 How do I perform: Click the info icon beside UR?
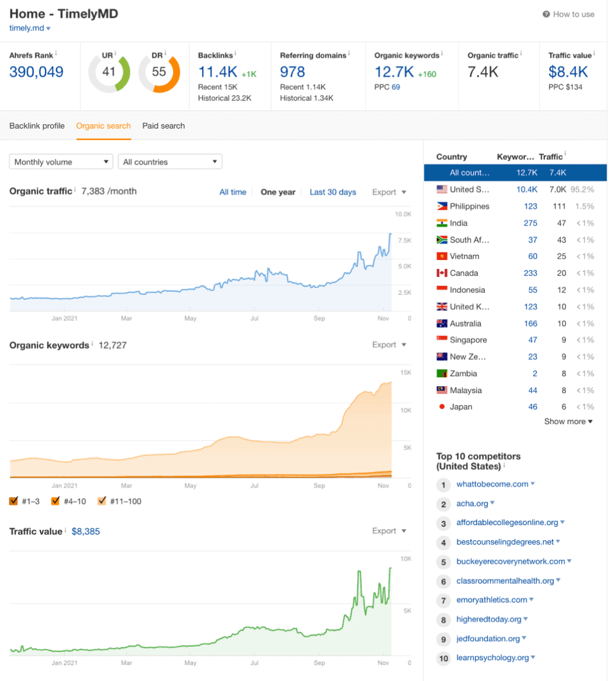point(115,53)
